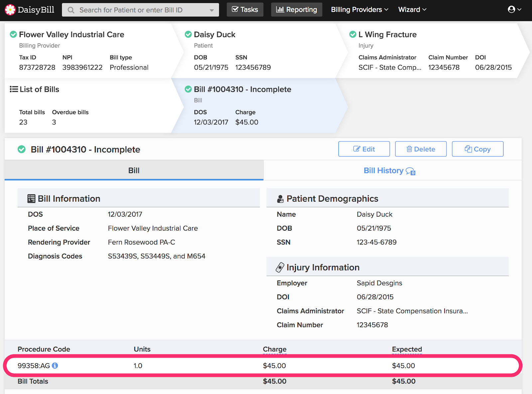Open the user account avatar menu

point(514,10)
